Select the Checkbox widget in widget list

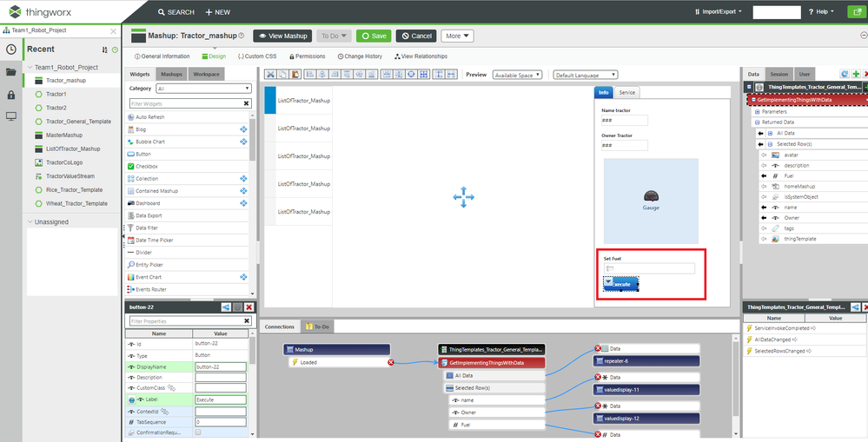click(146, 166)
